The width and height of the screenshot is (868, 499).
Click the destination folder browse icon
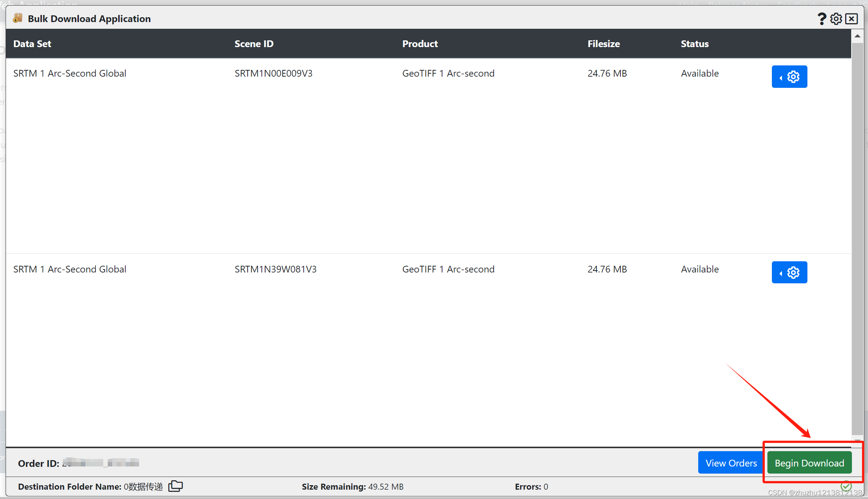coord(175,486)
